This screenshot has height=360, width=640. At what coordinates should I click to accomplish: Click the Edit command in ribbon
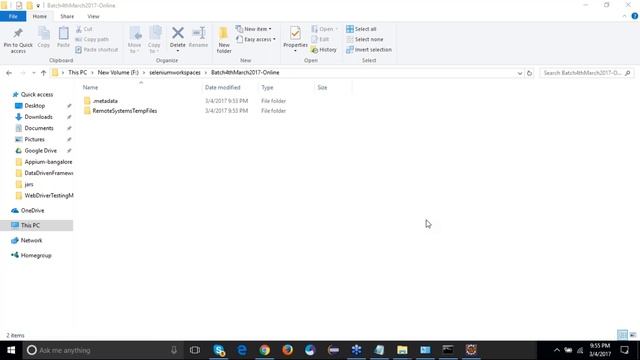tap(320, 40)
